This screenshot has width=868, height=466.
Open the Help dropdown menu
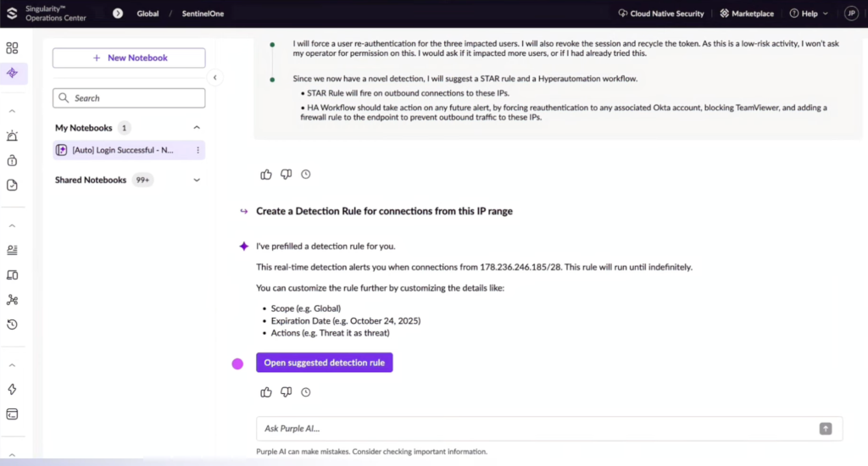[809, 14]
